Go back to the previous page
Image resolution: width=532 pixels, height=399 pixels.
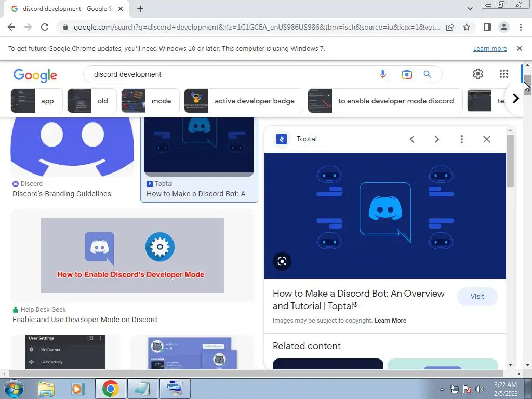click(11, 27)
